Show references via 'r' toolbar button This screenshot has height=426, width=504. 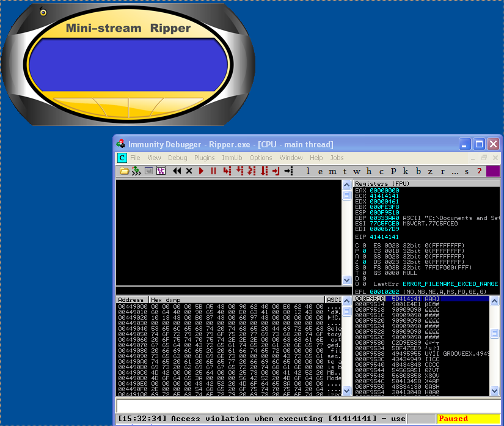[x=443, y=171]
